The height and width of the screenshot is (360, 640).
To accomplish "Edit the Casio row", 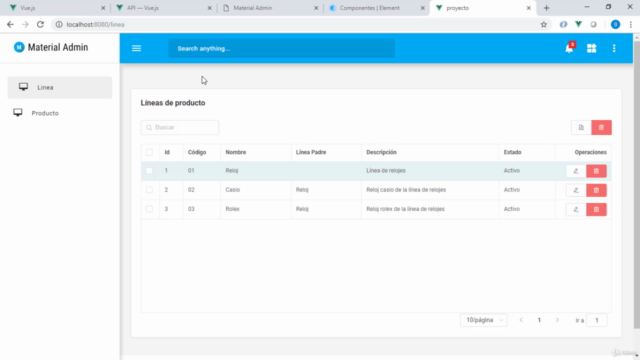I will point(576,190).
